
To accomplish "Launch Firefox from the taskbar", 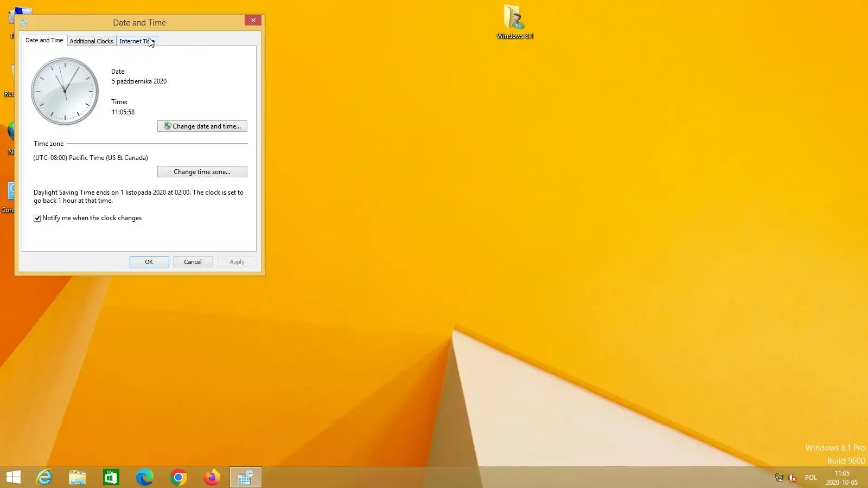I will click(212, 477).
